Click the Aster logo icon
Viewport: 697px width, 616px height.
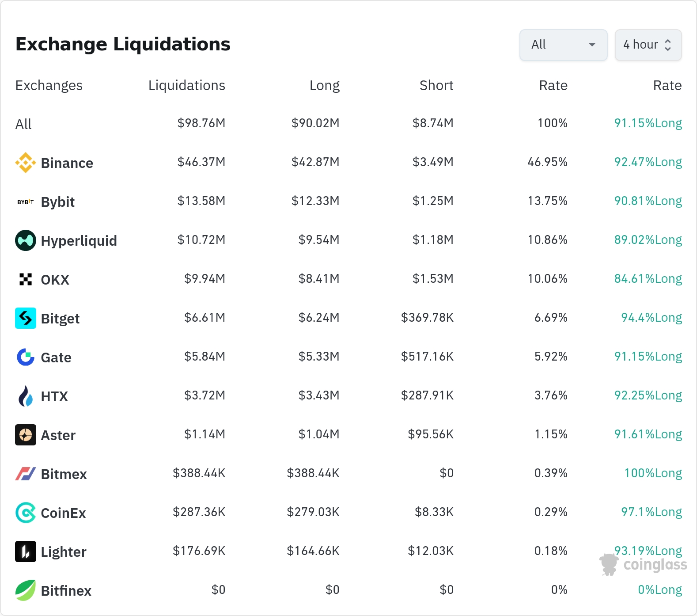[26, 435]
